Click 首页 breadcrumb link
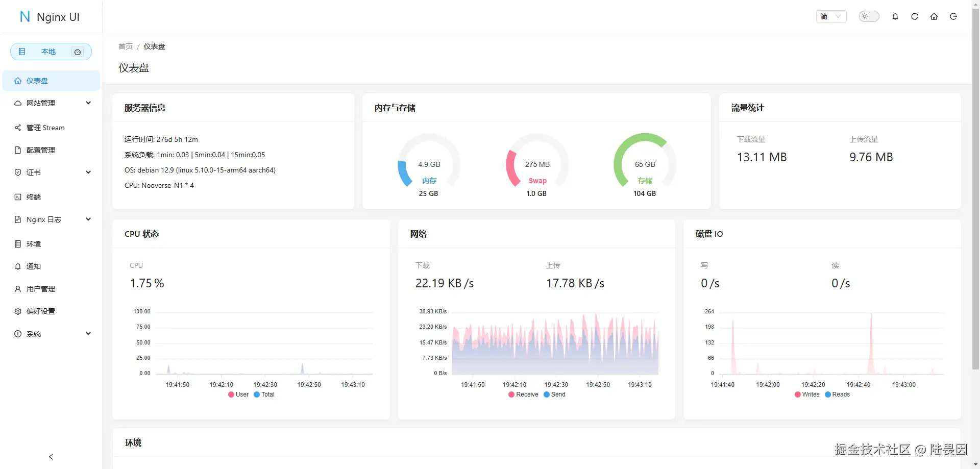The image size is (980, 469). 126,46
